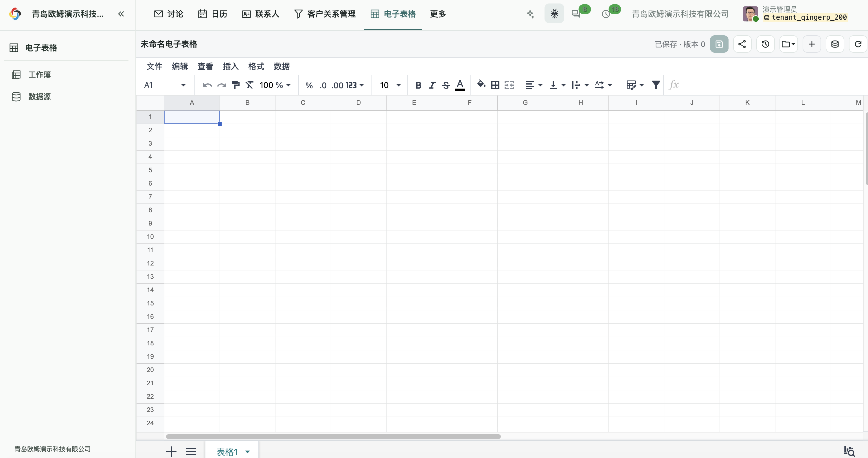Click the horizontal scrollbar thumb
Screen dimensions: 868x458
(333, 436)
